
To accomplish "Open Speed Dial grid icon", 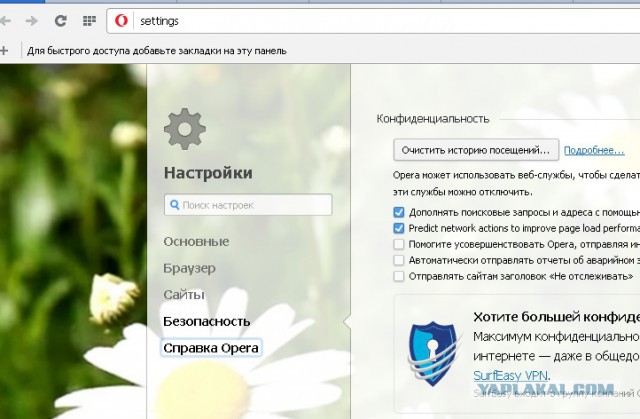I will [x=89, y=20].
